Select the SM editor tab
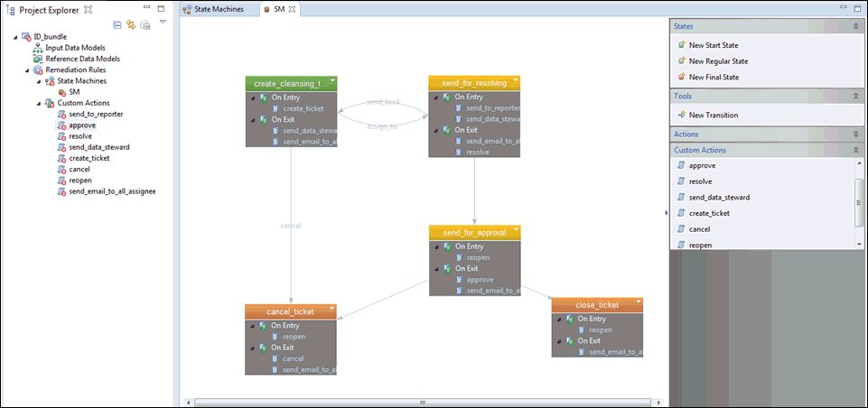Viewport: 868px width, 408px height. tap(279, 9)
